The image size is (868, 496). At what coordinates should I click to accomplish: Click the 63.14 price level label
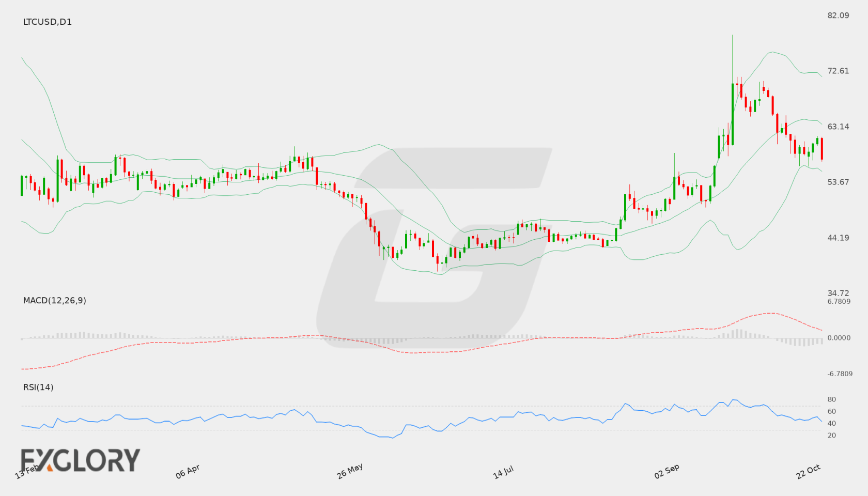coord(838,127)
